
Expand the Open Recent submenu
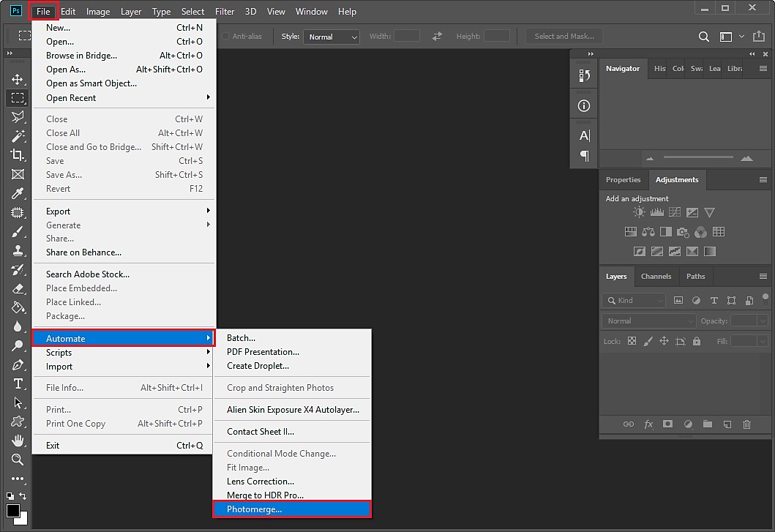pyautogui.click(x=124, y=98)
